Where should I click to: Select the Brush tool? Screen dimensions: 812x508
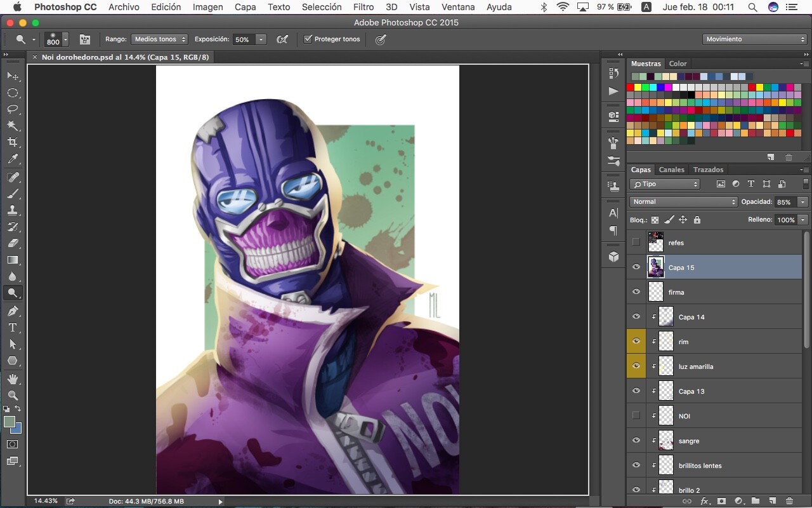13,194
